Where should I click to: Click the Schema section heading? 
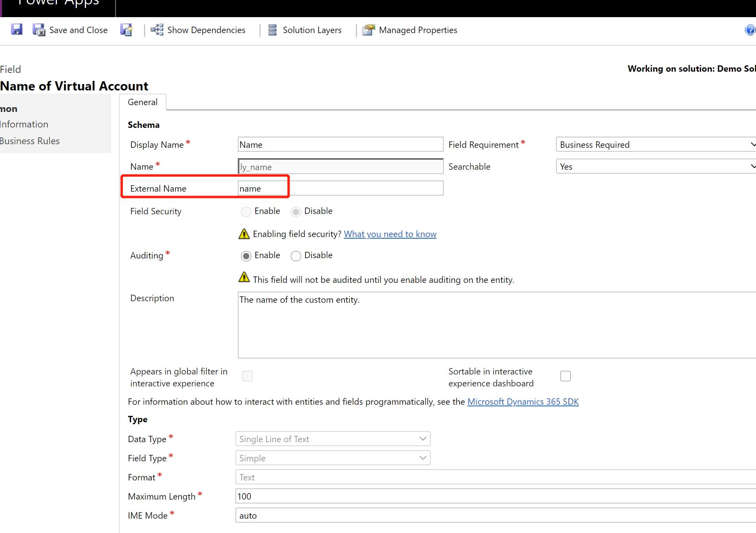pyautogui.click(x=144, y=125)
